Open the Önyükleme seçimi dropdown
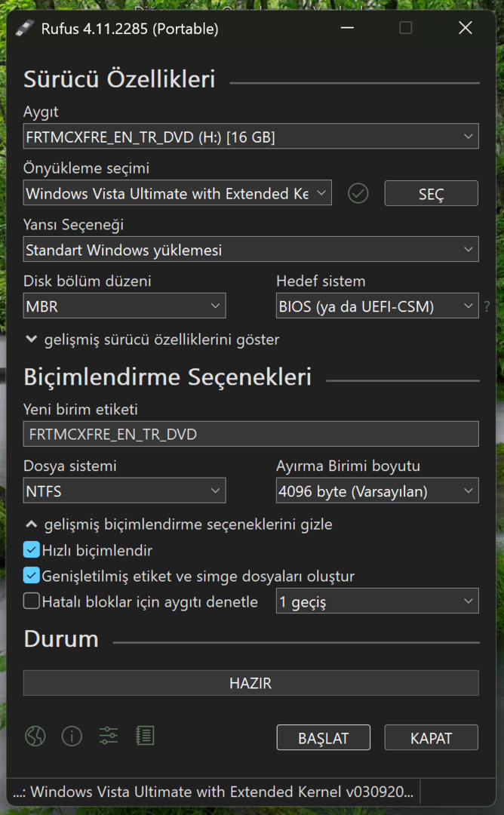504x815 pixels. click(x=177, y=193)
